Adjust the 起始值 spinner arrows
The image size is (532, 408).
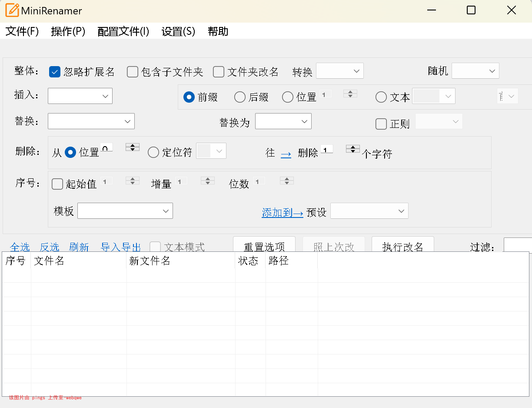click(x=133, y=181)
